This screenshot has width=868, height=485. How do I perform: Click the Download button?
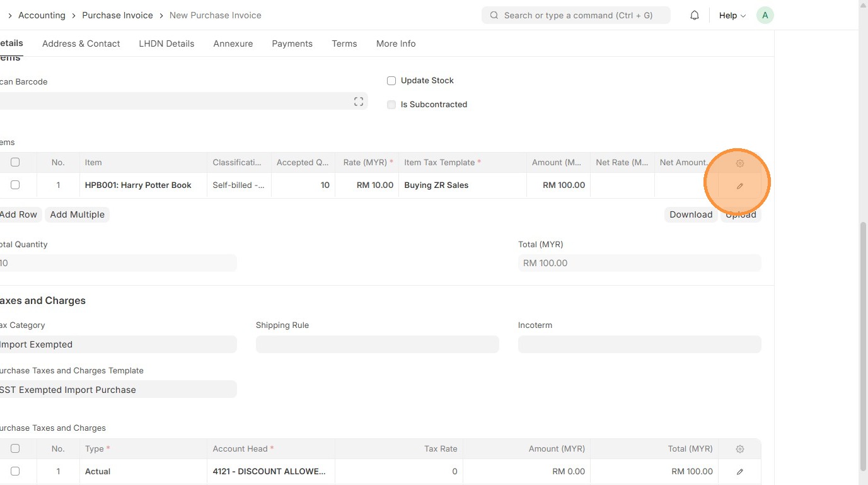coord(690,214)
